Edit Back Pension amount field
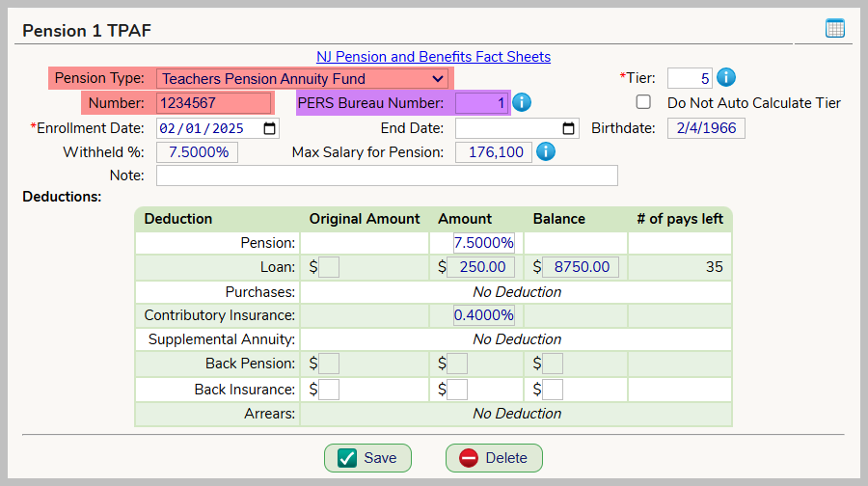 click(457, 364)
